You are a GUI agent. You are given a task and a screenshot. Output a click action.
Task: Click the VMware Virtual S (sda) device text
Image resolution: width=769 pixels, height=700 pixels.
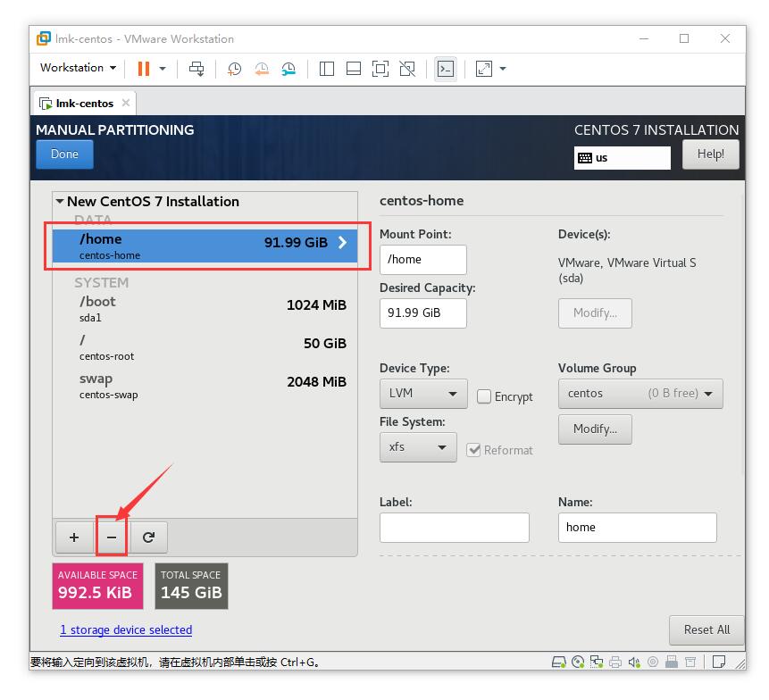(x=627, y=271)
